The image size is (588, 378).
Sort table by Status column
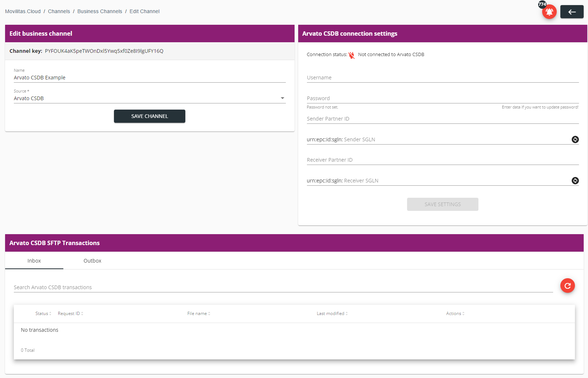click(x=43, y=314)
